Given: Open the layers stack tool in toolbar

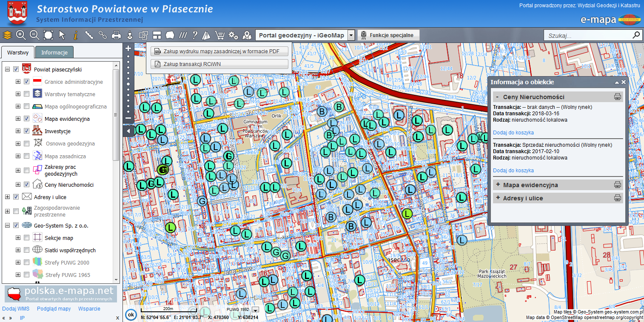Looking at the screenshot, I should [x=7, y=35].
